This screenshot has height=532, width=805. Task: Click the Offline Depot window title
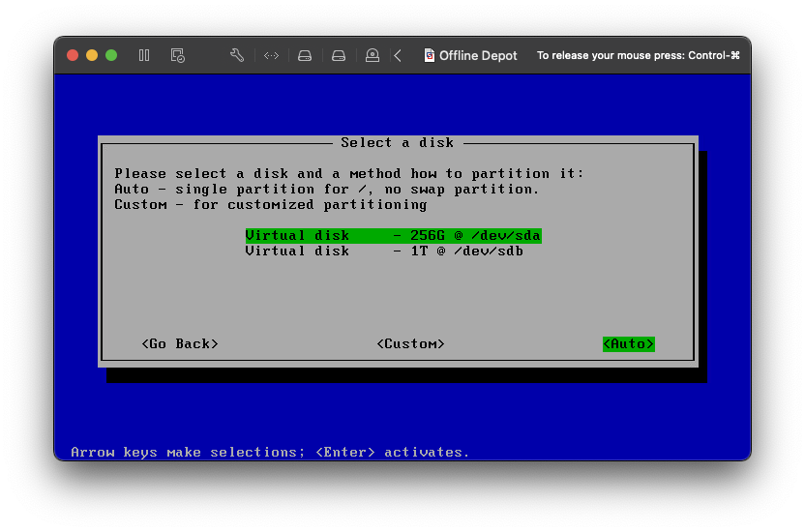[x=478, y=55]
